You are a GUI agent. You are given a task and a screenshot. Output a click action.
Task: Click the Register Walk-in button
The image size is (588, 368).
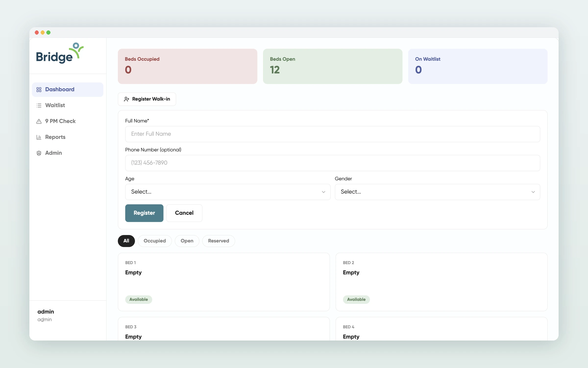pos(147,99)
